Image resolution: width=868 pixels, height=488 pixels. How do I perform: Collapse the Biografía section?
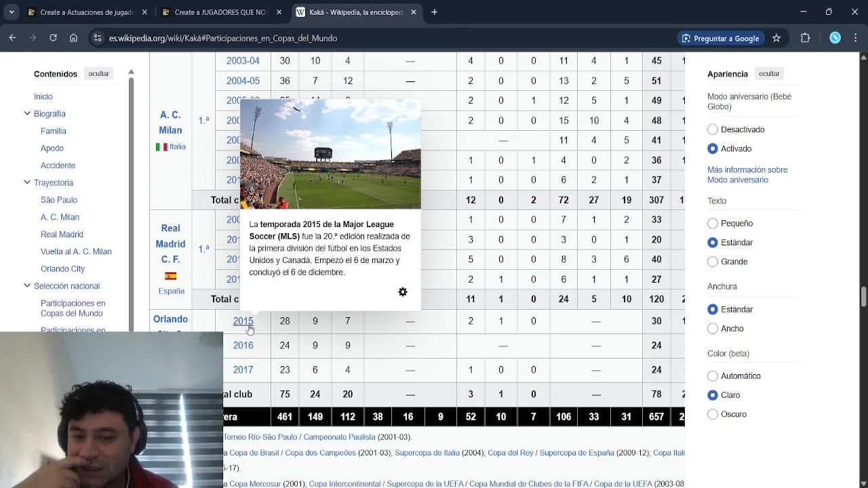pyautogui.click(x=27, y=113)
